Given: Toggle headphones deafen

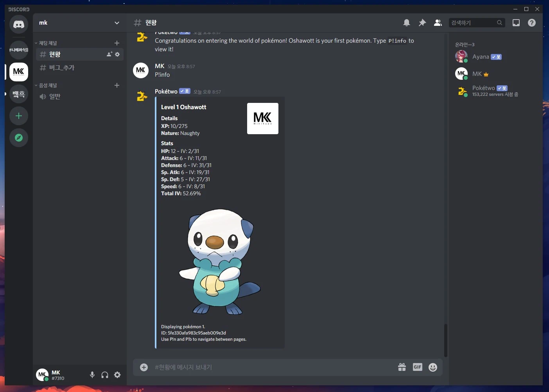Looking at the screenshot, I should 105,375.
